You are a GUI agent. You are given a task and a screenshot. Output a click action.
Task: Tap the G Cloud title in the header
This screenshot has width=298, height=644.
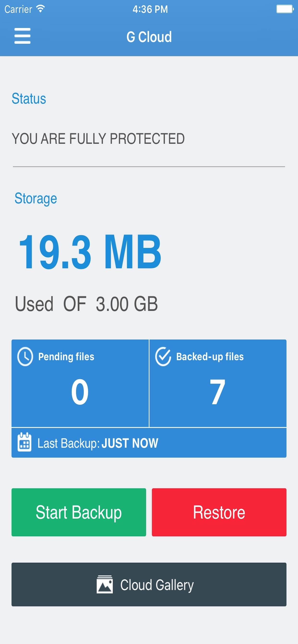coord(149,36)
